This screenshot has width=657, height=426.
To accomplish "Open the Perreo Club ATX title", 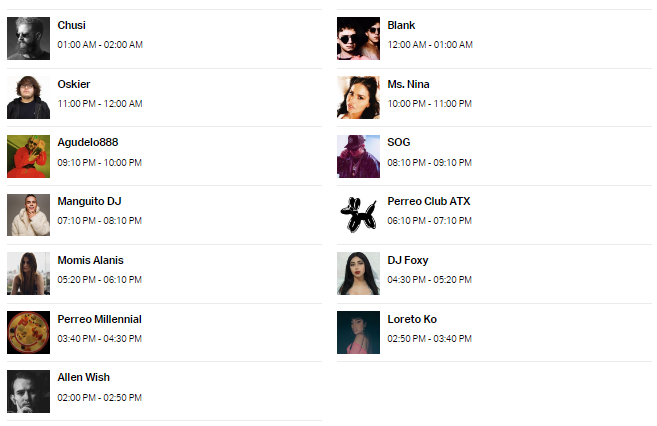I will pyautogui.click(x=429, y=201).
